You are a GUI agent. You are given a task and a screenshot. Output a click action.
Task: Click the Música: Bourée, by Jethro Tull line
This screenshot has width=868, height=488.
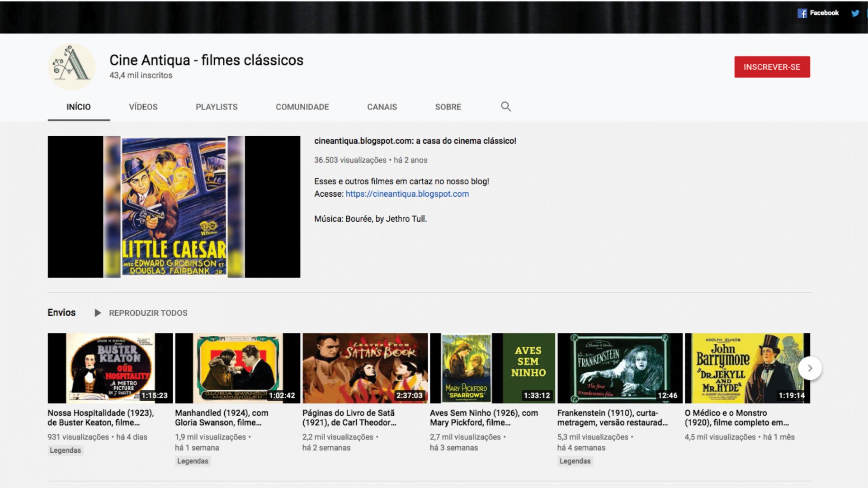click(371, 219)
